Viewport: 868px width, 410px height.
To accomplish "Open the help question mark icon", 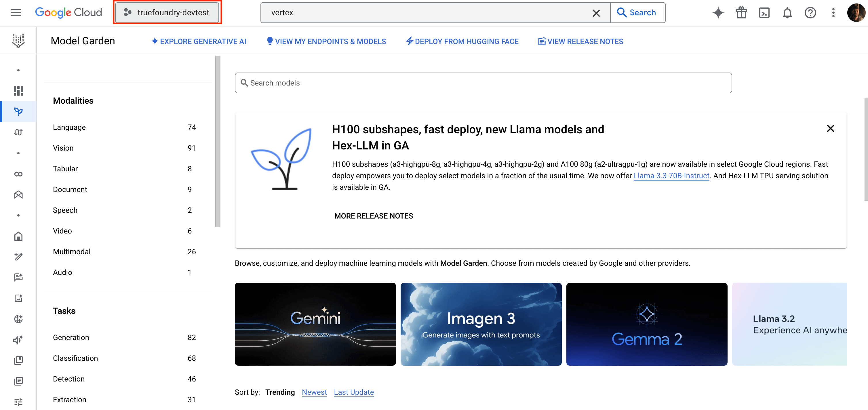I will click(x=810, y=13).
